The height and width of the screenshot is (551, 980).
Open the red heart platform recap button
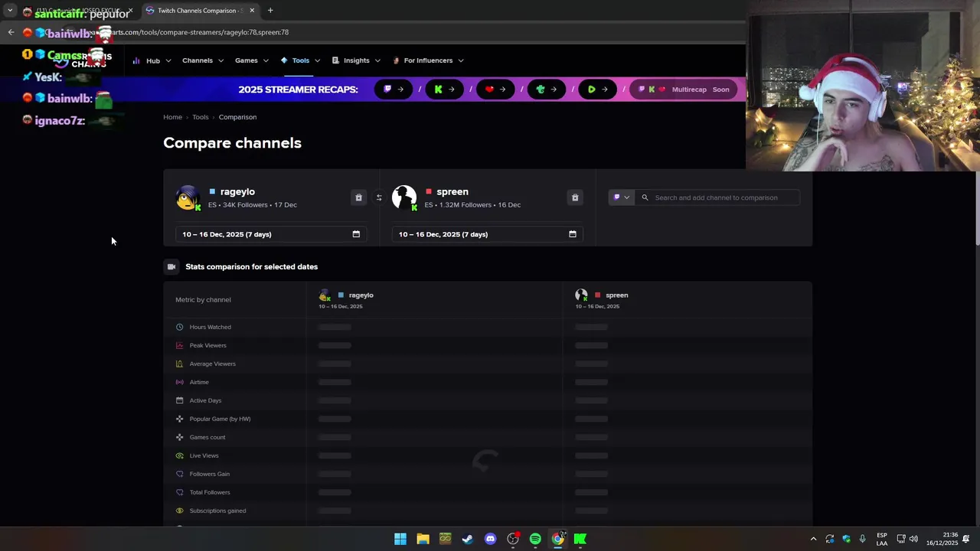coord(495,90)
